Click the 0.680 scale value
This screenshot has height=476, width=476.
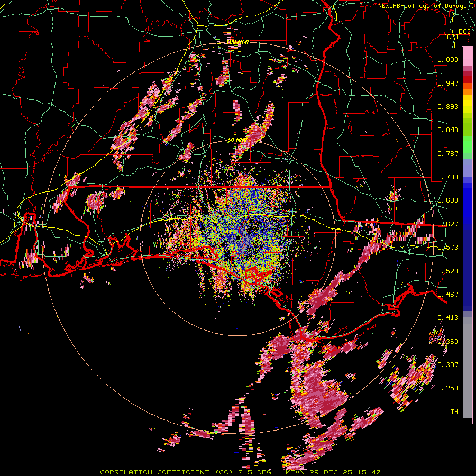coord(448,200)
